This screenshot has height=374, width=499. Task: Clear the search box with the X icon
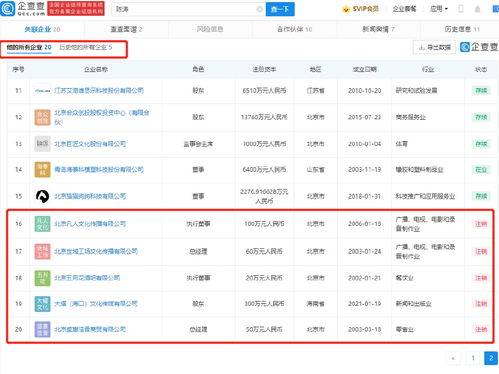pos(259,9)
